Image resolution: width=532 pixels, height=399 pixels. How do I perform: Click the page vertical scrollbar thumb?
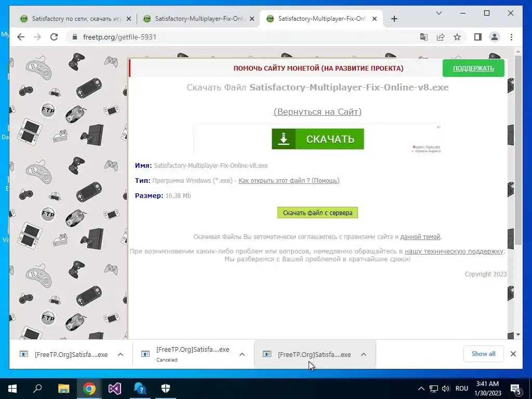pyautogui.click(x=518, y=149)
